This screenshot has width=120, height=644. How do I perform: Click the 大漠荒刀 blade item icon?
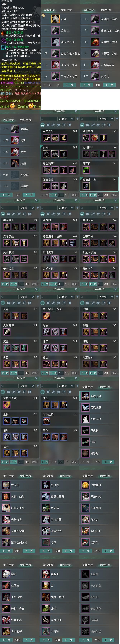(x=7, y=332)
